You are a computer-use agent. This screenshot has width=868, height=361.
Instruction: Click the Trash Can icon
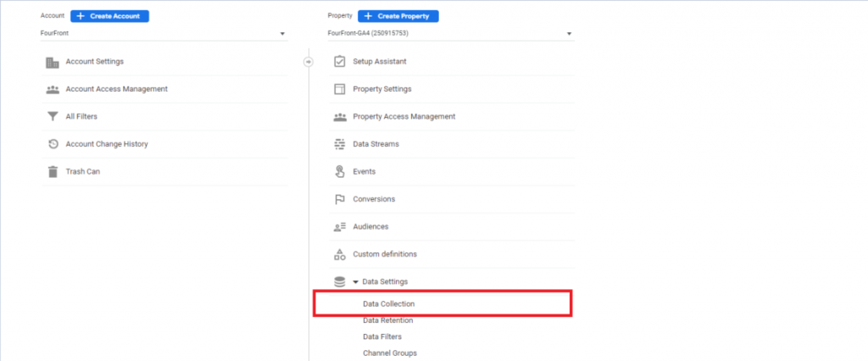pyautogui.click(x=53, y=172)
